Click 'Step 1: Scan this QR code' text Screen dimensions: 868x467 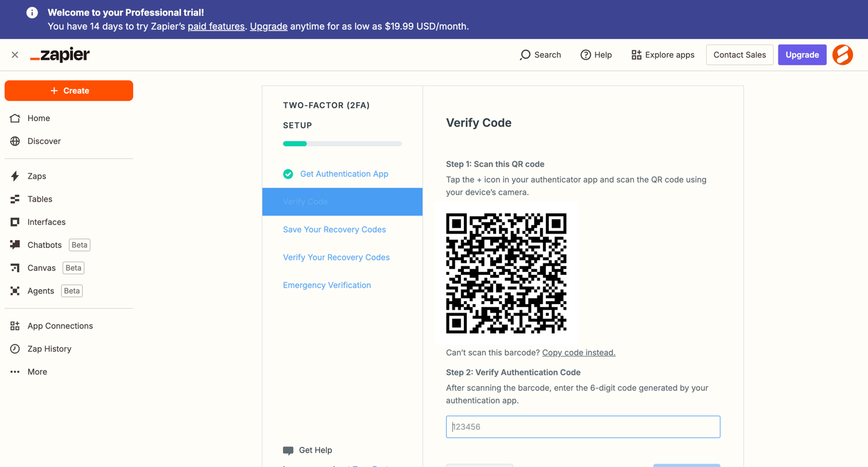[495, 164]
